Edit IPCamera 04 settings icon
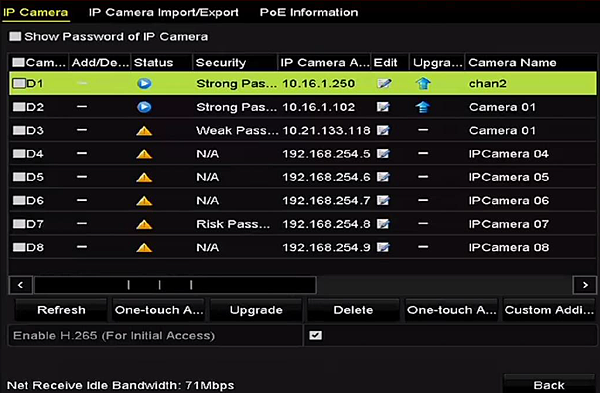 point(383,154)
